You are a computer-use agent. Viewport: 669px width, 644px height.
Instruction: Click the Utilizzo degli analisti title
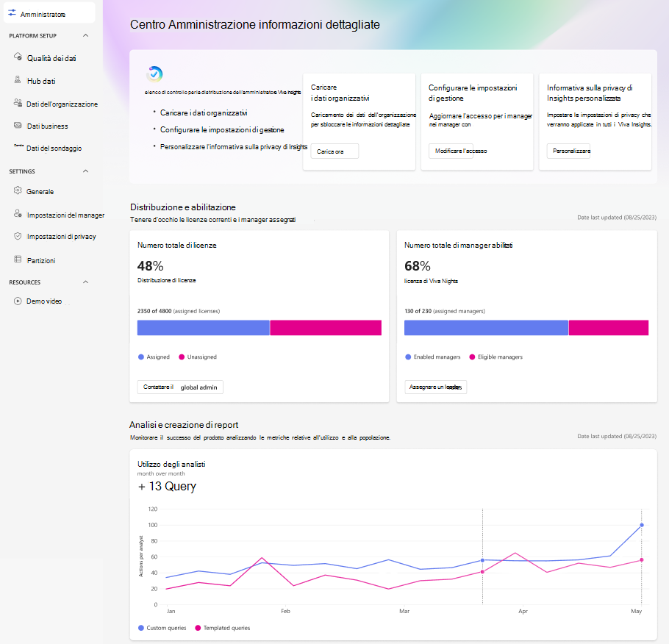click(x=171, y=465)
